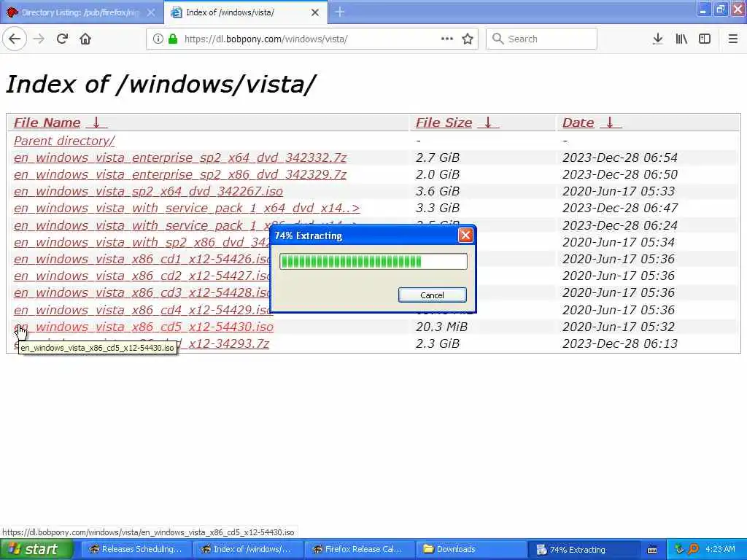
Task: Sort by the Date column header
Action: point(578,122)
